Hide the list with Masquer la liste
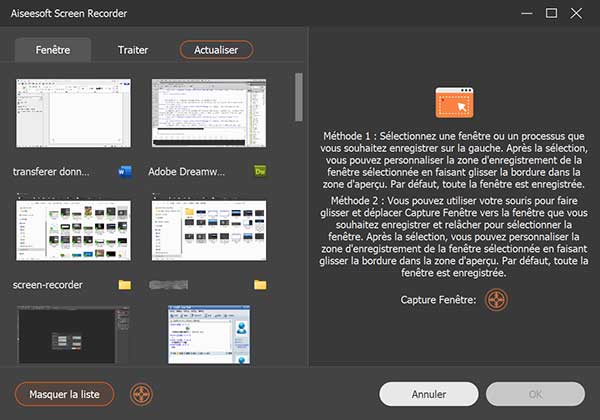600x420 pixels. [x=64, y=394]
